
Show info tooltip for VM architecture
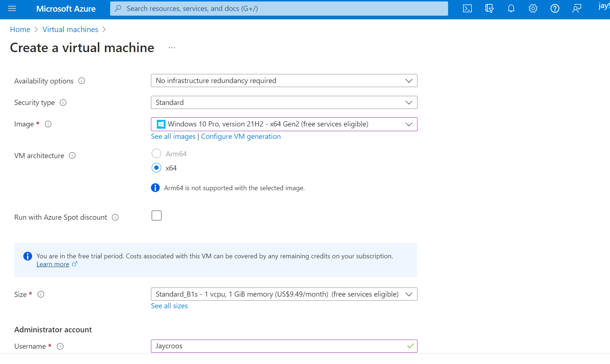[72, 156]
